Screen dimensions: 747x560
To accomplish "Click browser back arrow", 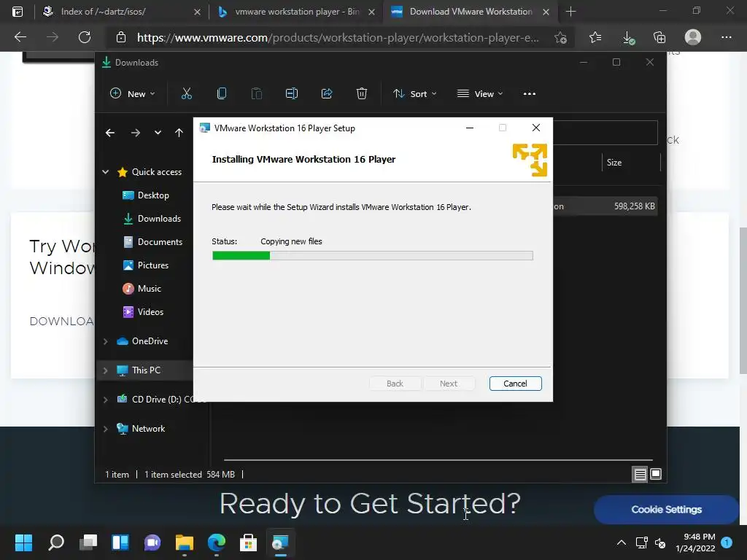I will [20, 37].
